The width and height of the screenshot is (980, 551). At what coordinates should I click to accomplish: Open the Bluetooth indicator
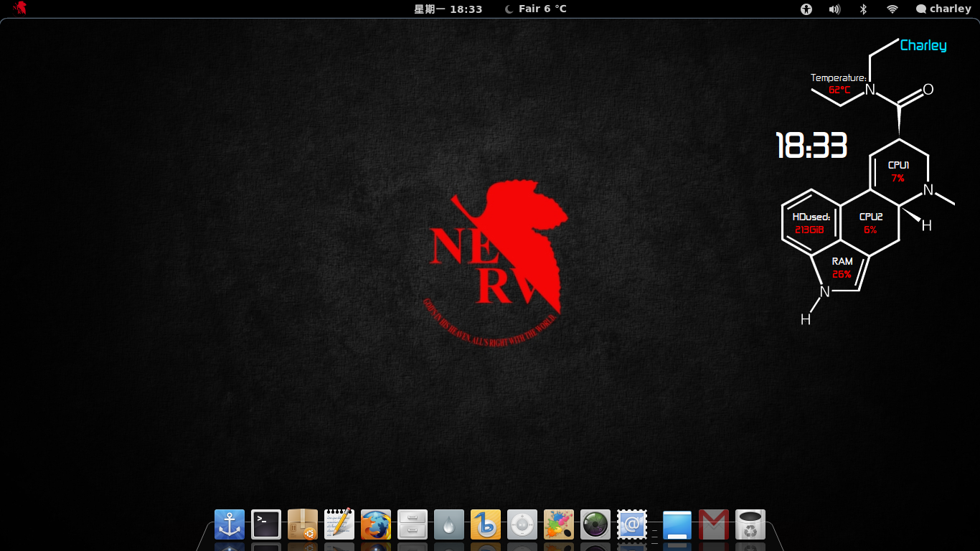[x=864, y=9]
